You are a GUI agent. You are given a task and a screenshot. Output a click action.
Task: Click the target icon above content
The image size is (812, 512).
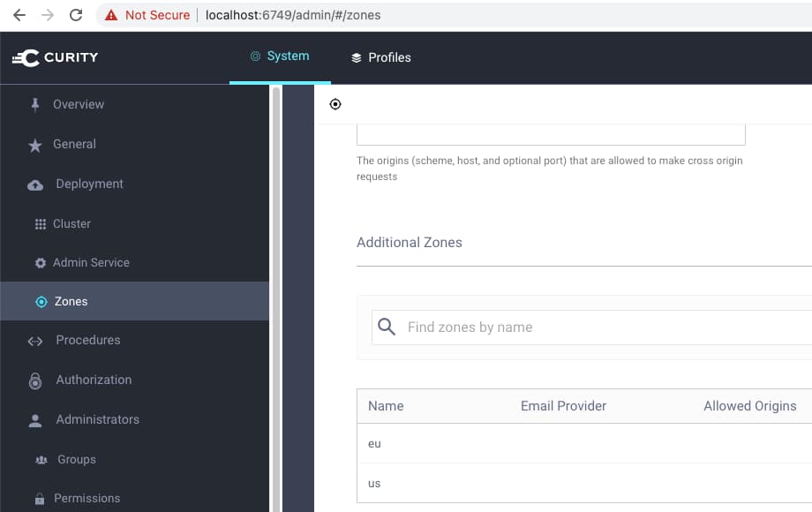[335, 104]
